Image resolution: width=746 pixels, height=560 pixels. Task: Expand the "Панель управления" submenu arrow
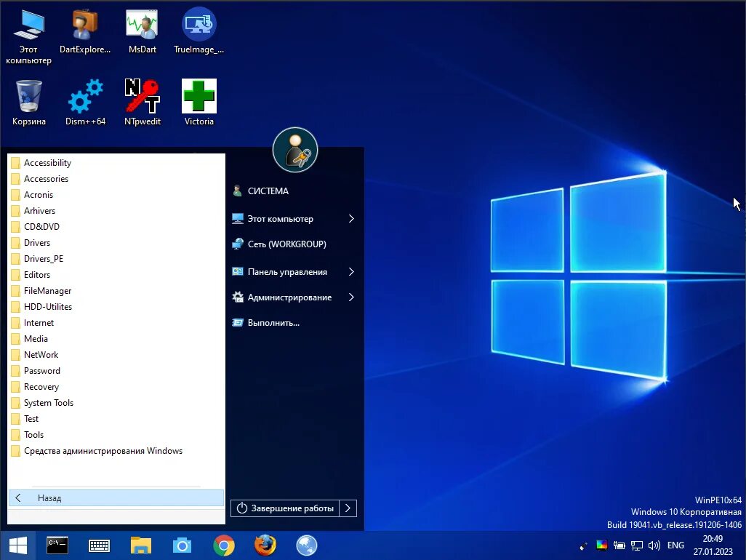pyautogui.click(x=351, y=272)
